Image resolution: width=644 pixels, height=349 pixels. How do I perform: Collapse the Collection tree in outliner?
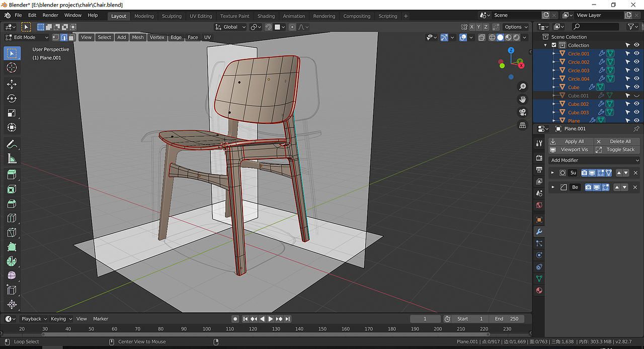[546, 45]
